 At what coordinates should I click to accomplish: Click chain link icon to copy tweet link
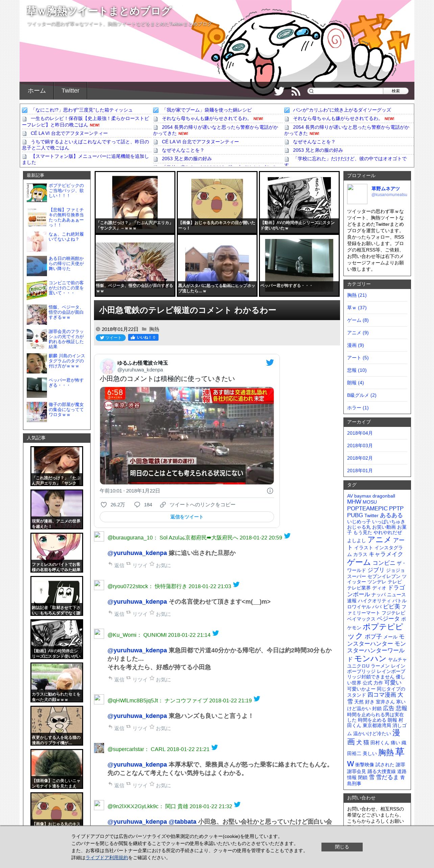[x=163, y=504]
